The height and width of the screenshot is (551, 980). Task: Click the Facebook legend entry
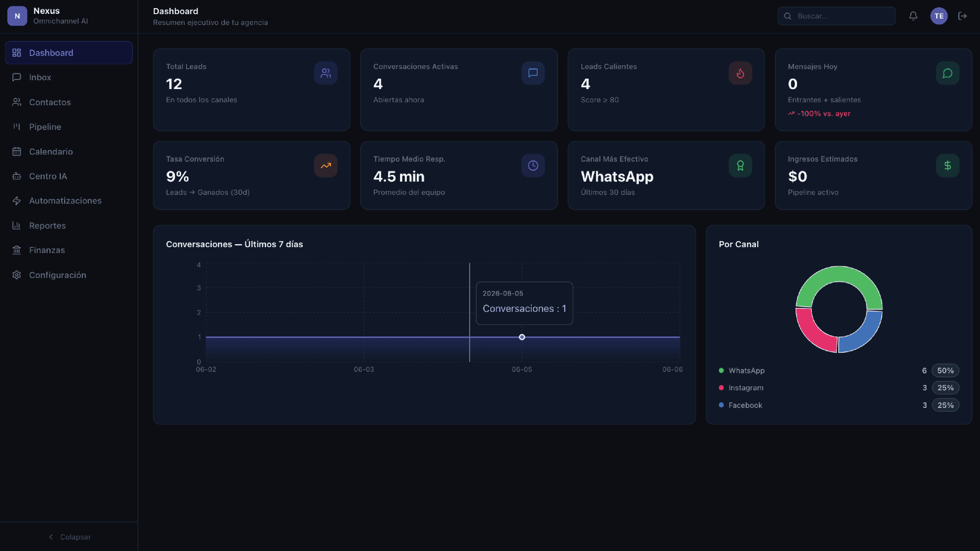[x=740, y=405]
